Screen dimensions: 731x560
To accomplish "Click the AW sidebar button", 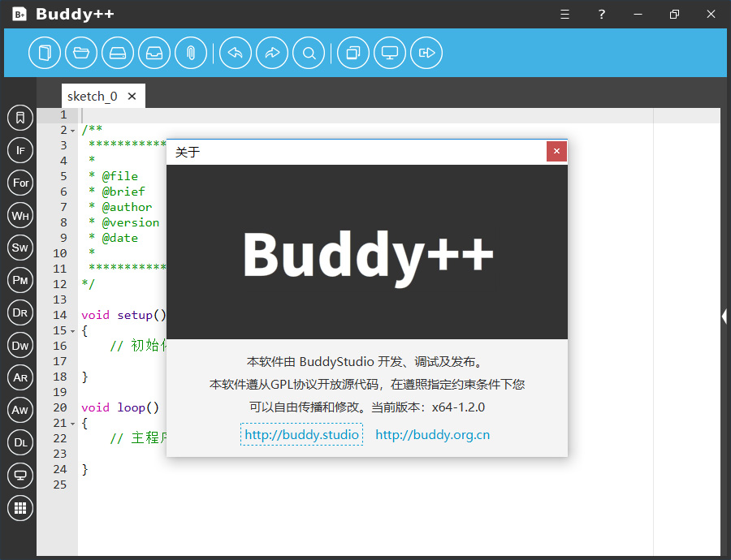I will (x=20, y=410).
